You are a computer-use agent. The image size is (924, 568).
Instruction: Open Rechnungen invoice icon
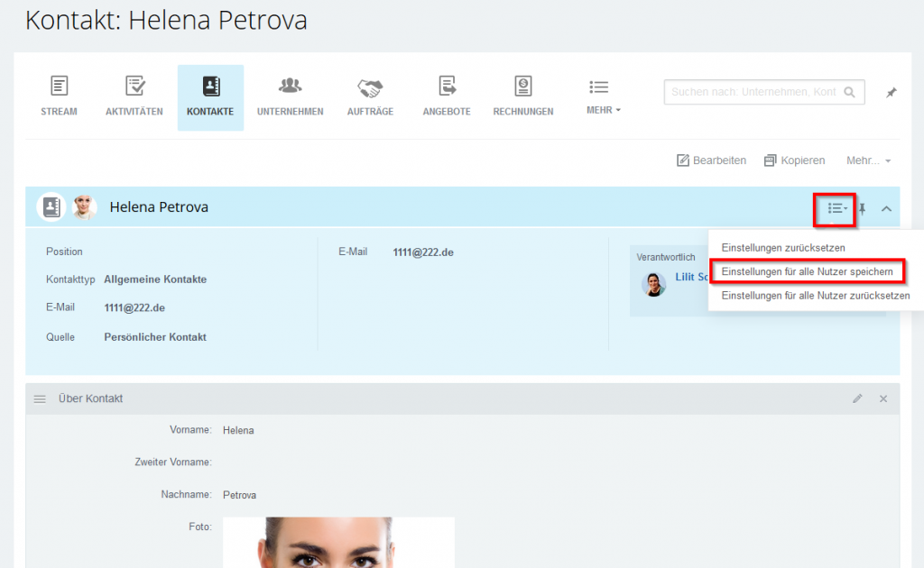pyautogui.click(x=523, y=86)
